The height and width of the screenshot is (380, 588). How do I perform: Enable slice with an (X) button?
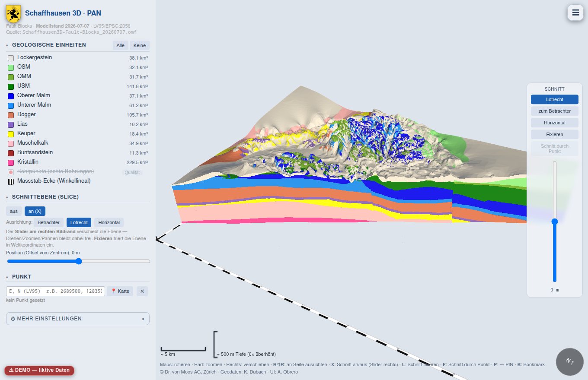point(35,211)
